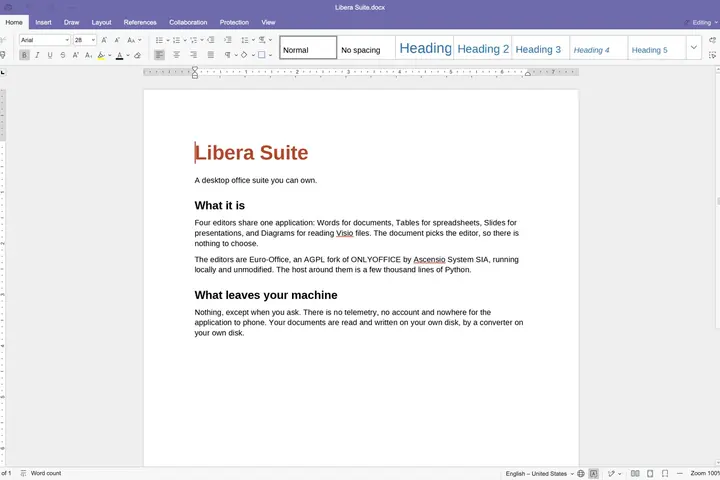
Task: Increase the paragraph indent
Action: pos(228,40)
